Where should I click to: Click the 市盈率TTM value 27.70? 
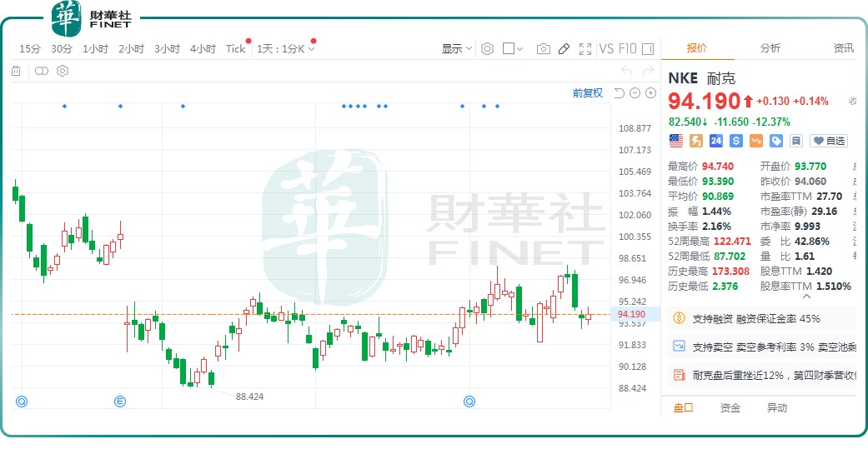pyautogui.click(x=830, y=196)
